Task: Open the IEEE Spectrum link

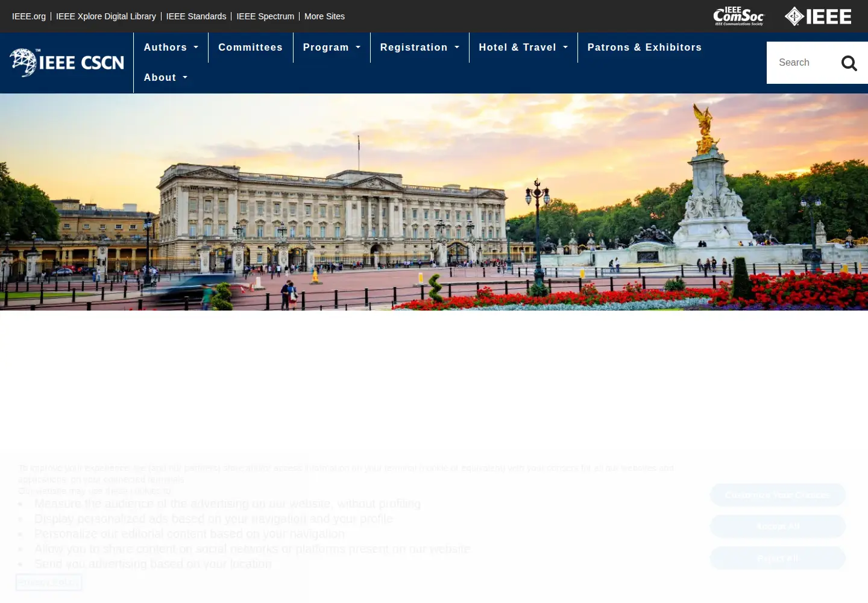Action: (x=265, y=16)
